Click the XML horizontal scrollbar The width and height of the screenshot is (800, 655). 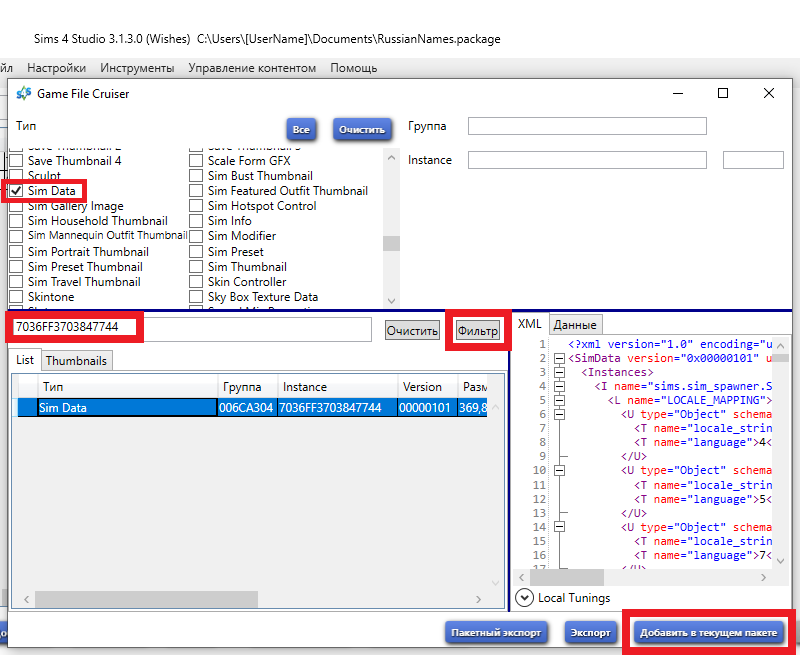(x=567, y=577)
